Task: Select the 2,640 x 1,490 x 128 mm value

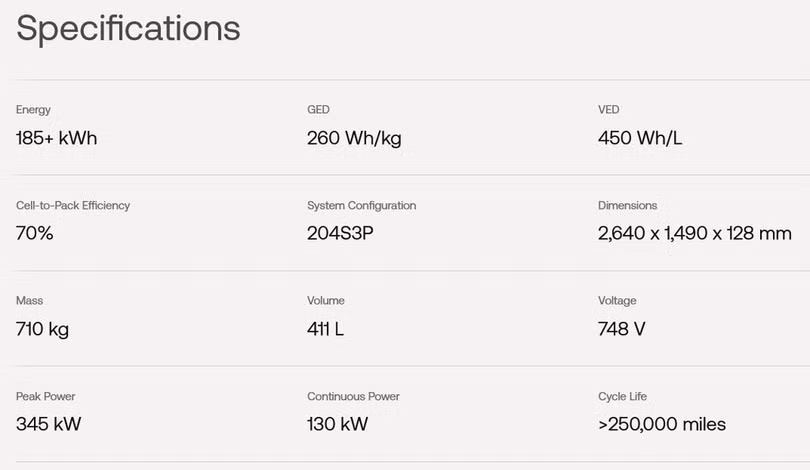Action: pos(695,234)
